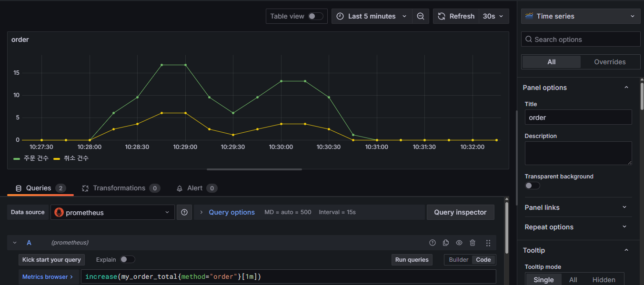Screen dimensions: 644x285
Task: Click the Search options field
Action: 581,39
